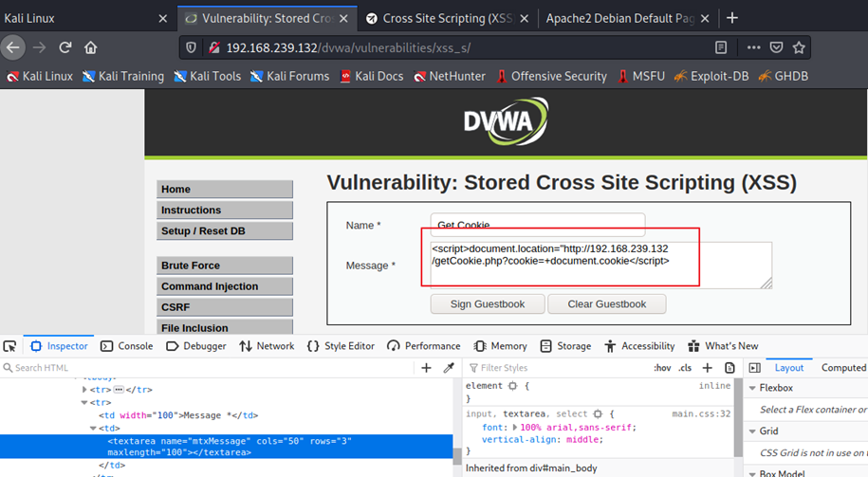Viewport: 868px width, 477px height.
Task: Go back using browser back arrow
Action: (13, 47)
